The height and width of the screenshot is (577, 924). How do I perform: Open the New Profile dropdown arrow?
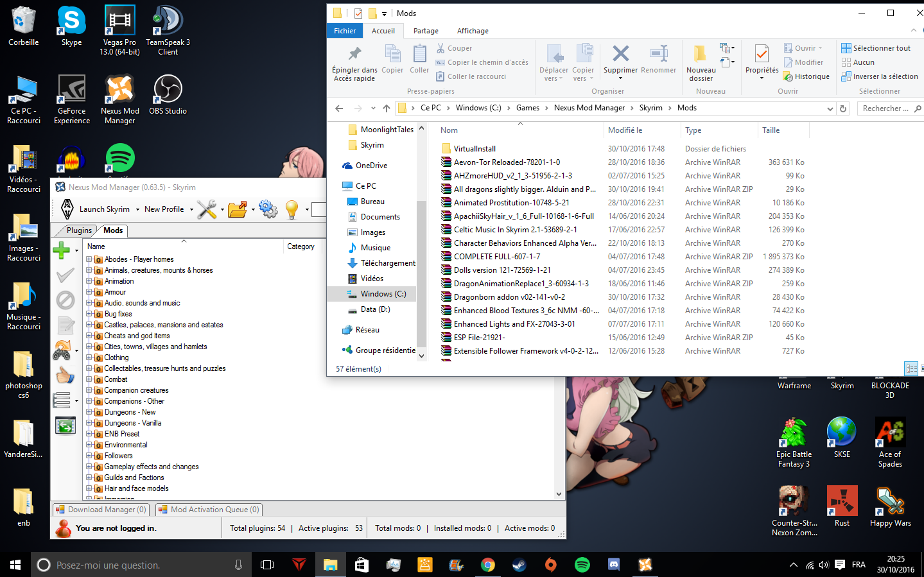tap(191, 209)
